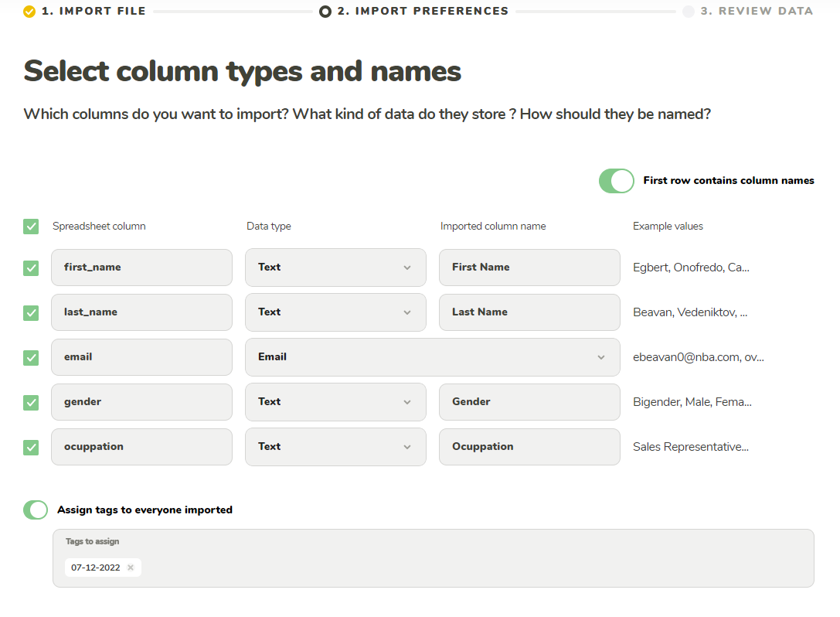Uncheck the ocuppation row checkbox
840x617 pixels.
point(31,447)
